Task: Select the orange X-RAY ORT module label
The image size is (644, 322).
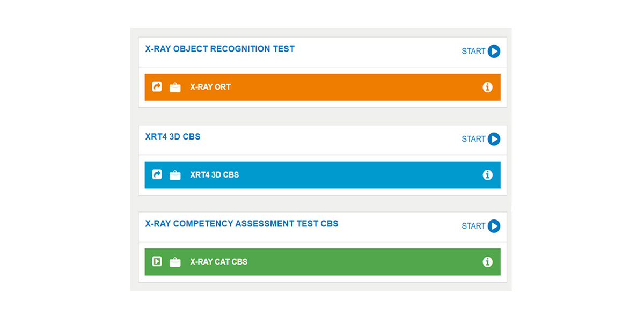Action: point(210,87)
